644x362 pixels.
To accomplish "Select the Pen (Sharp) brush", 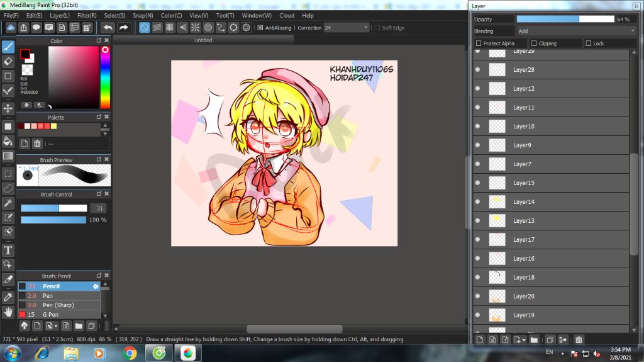I will 58,305.
